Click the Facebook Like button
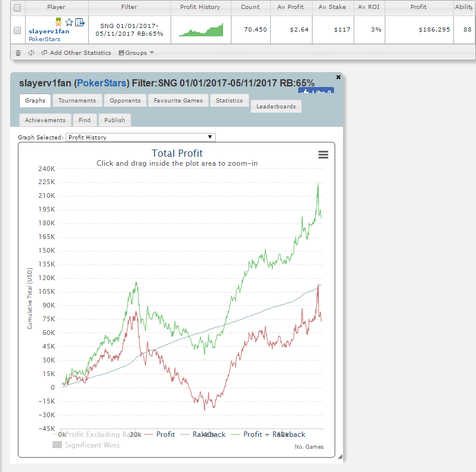Screen dimensions: 476x472 (x=316, y=92)
